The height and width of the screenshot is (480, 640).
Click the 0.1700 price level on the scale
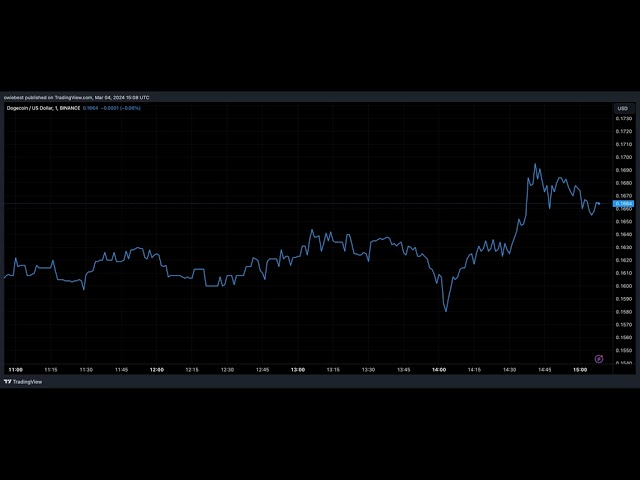point(624,157)
